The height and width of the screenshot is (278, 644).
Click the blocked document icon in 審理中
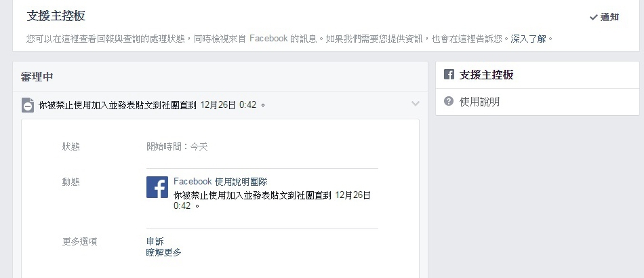pyautogui.click(x=28, y=104)
